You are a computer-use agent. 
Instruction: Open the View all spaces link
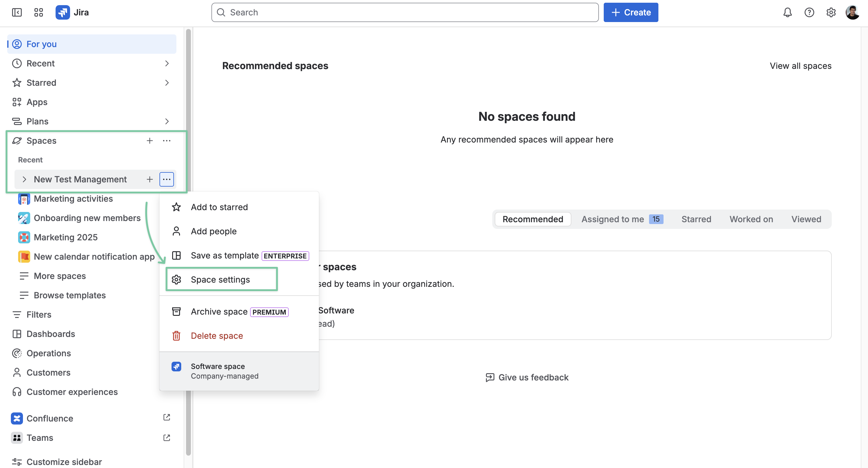pos(800,66)
